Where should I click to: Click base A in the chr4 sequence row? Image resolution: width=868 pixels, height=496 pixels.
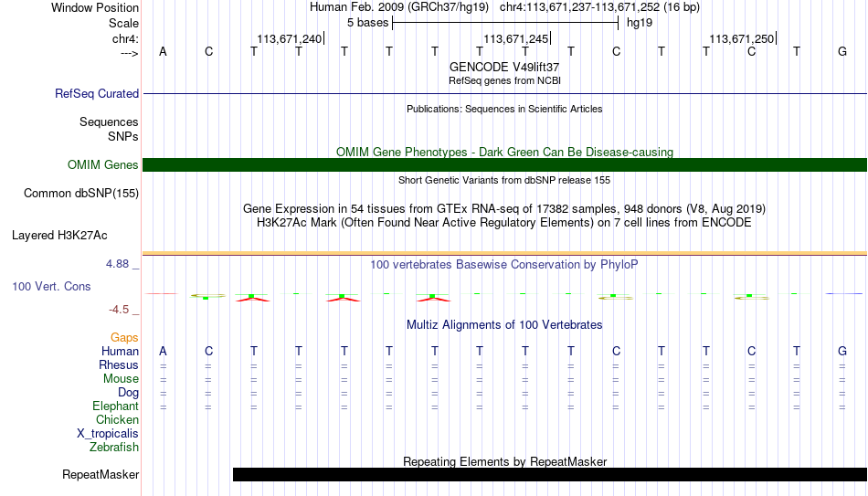pos(163,51)
